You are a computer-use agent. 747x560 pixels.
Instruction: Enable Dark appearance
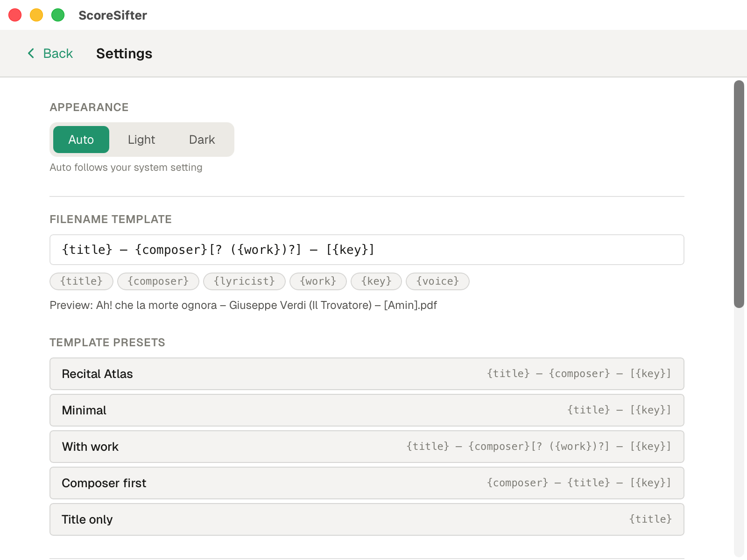(202, 139)
